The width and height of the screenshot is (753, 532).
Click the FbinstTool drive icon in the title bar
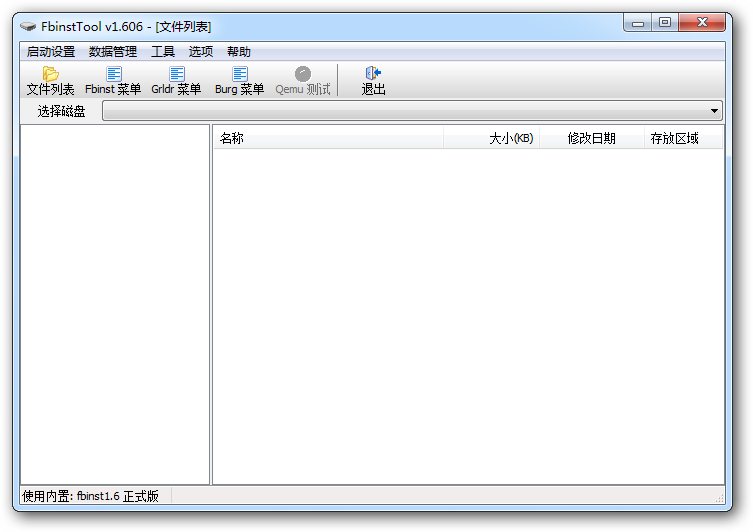point(28,26)
